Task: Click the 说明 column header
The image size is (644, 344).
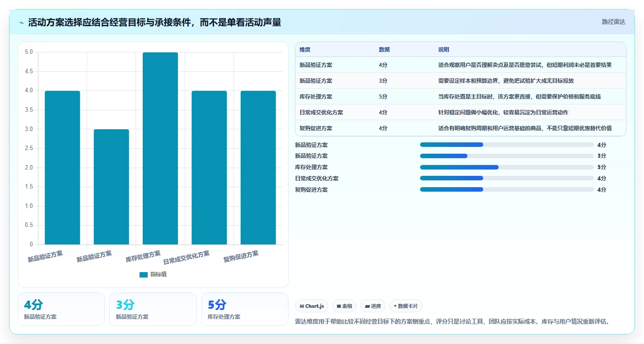Action: click(x=443, y=50)
